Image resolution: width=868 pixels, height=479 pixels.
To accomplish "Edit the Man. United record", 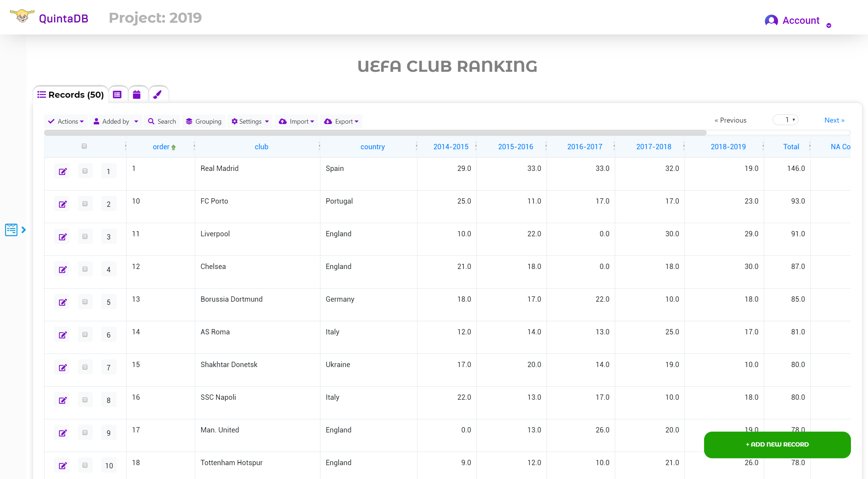I will coord(63,433).
